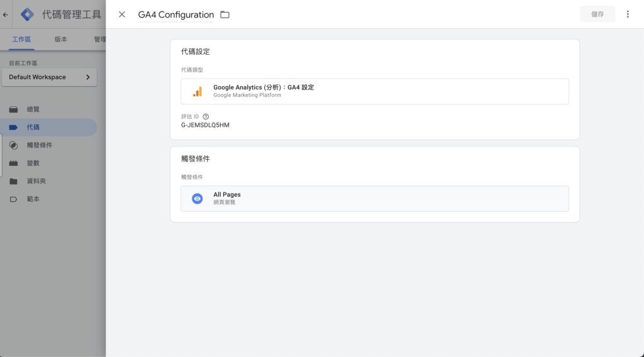Click the Google Analytics bar chart icon
This screenshot has height=357, width=644.
pyautogui.click(x=197, y=92)
